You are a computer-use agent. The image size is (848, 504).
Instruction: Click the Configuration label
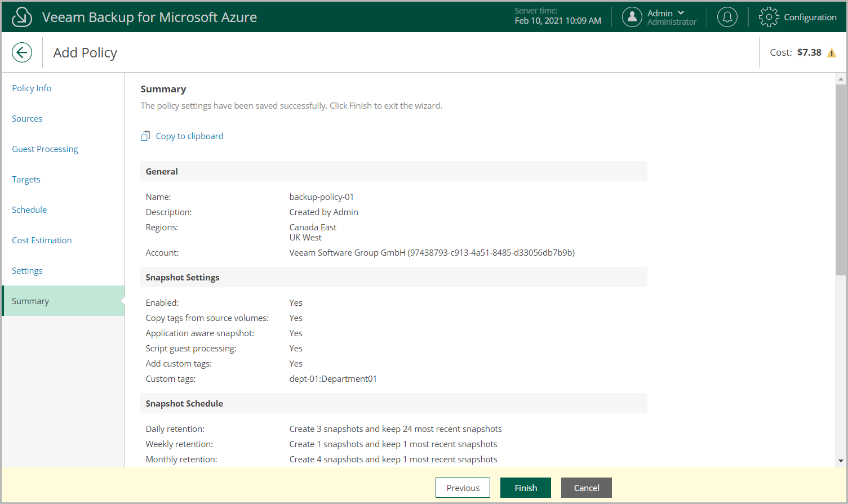pos(810,17)
